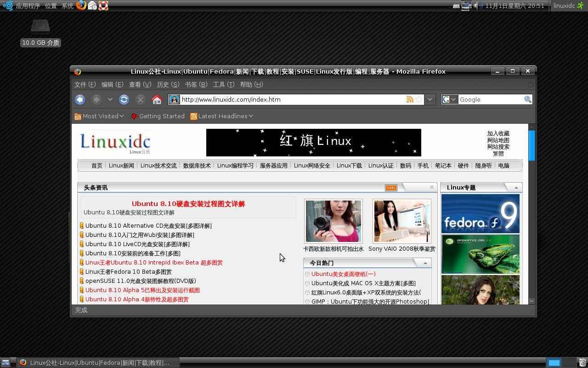Click the 红旗Linux banner ad
Screen dimensions: 588x368
point(314,143)
